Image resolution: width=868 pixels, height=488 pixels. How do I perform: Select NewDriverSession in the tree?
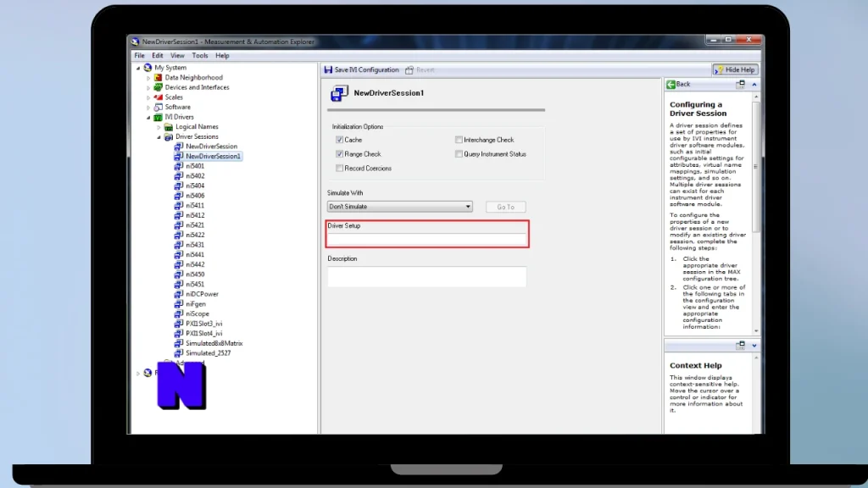click(x=211, y=146)
